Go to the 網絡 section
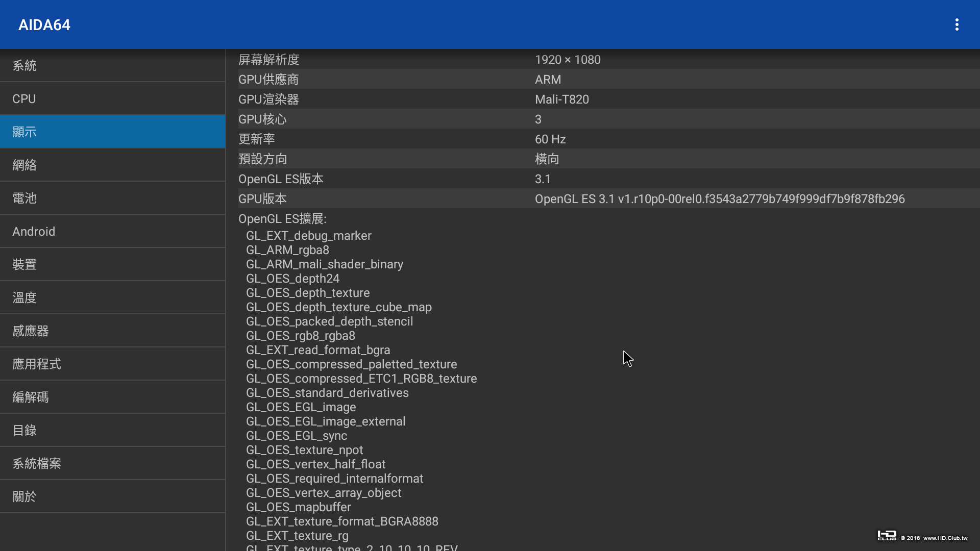This screenshot has height=551, width=980. tap(112, 165)
